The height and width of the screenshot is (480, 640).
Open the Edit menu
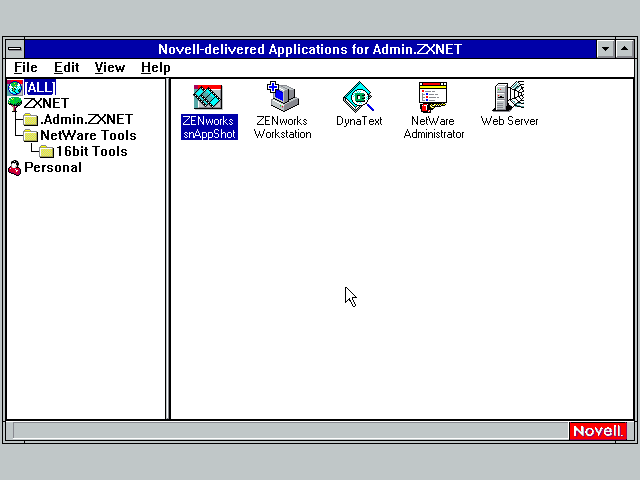[67, 67]
